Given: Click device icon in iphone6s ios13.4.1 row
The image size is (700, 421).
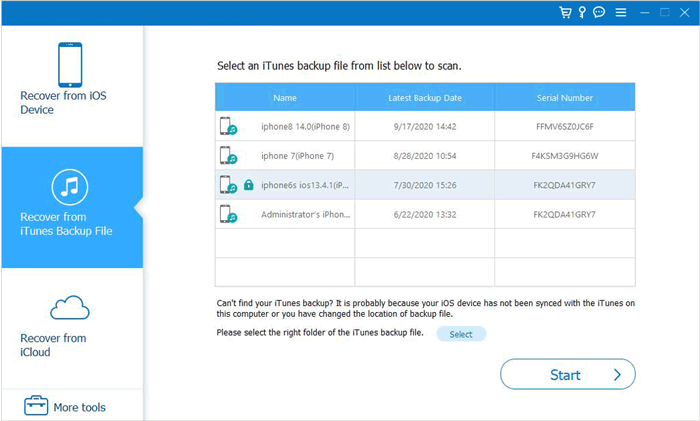Looking at the screenshot, I should (x=228, y=185).
